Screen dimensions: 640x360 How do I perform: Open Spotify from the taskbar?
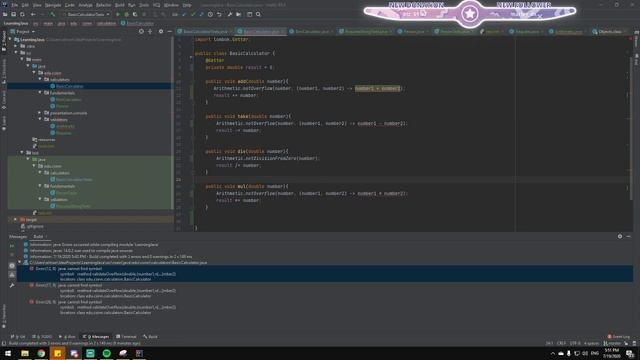[x=107, y=353]
